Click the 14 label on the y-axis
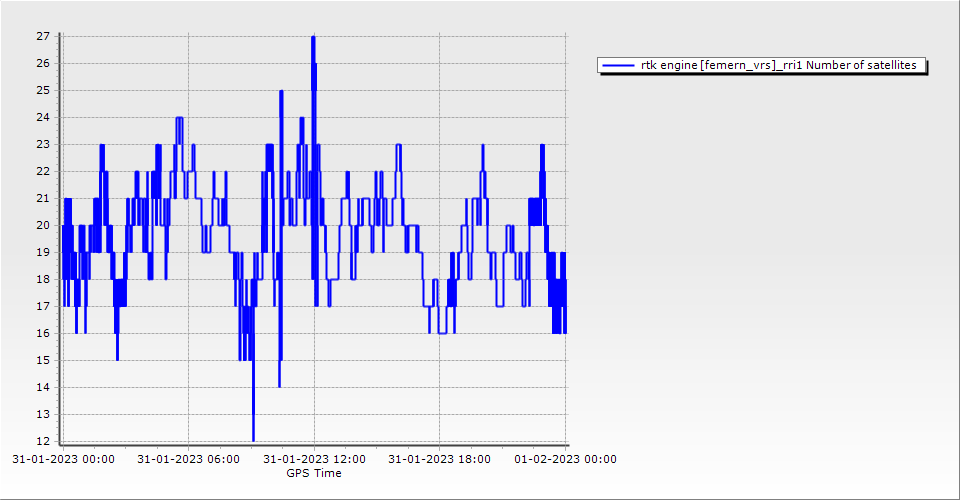Screen dimensions: 960x500 [x=43, y=387]
